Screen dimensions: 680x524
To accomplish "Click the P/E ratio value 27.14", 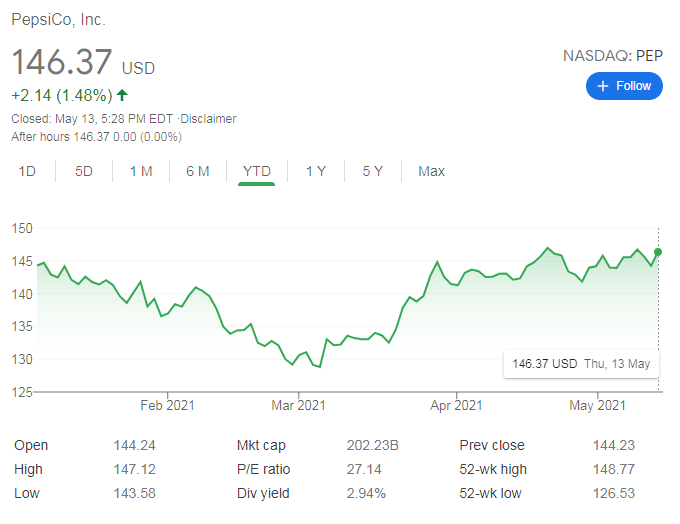I will [364, 469].
